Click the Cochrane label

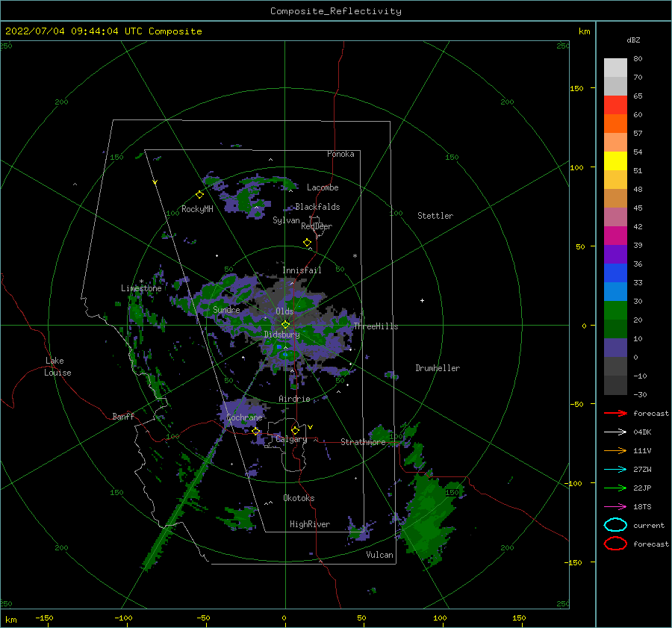pos(244,417)
